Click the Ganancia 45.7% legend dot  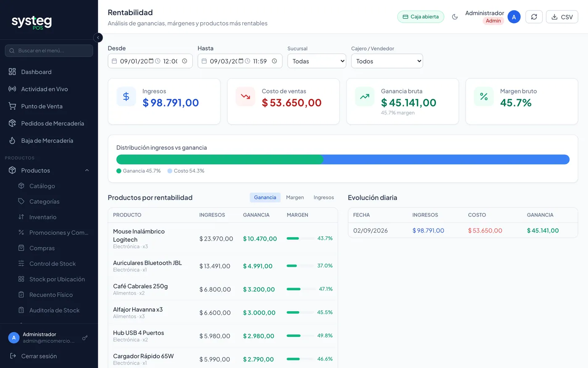[119, 171]
